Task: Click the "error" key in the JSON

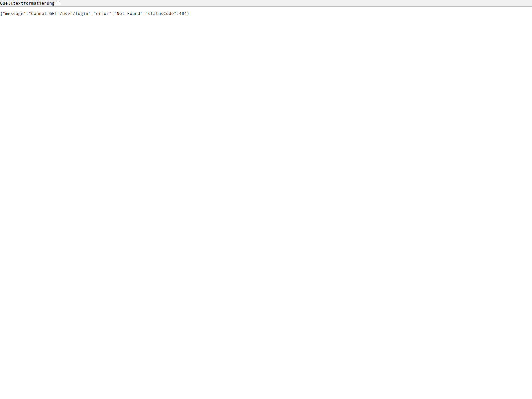Action: (103, 14)
